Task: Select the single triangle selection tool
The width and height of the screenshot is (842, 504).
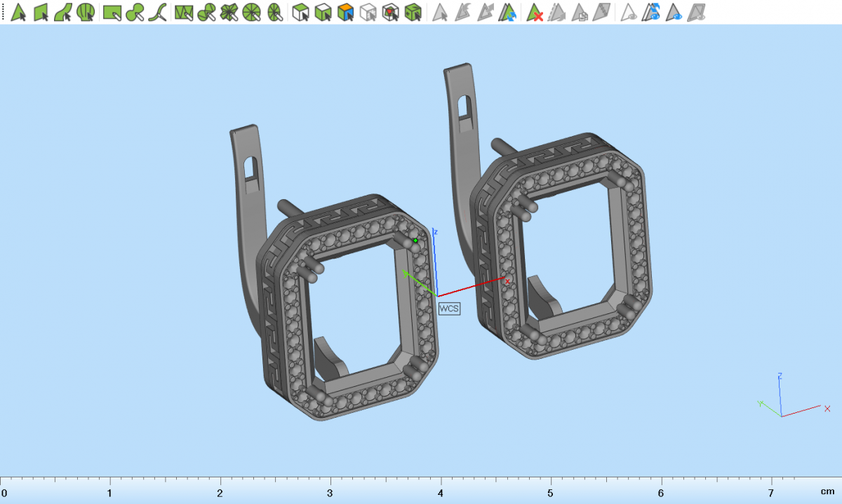Action: [19, 12]
